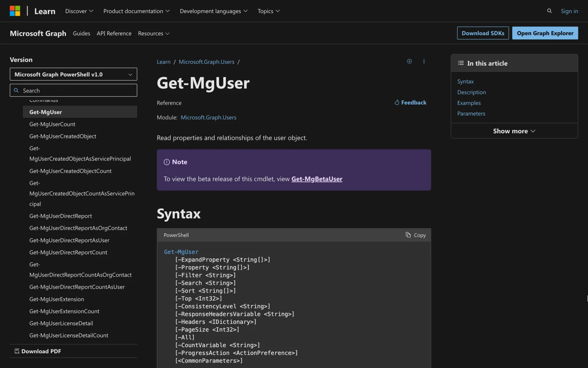
Task: Expand Development languages menu
Action: click(214, 11)
